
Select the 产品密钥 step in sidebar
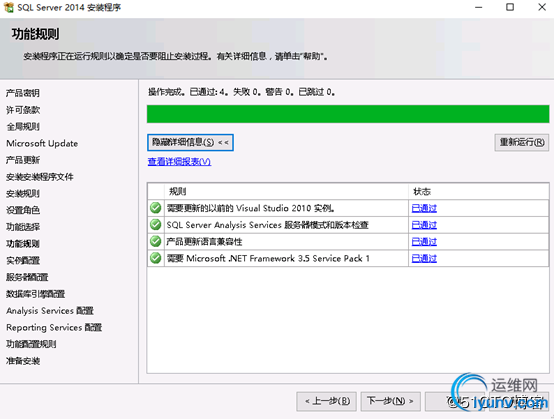pos(23,93)
